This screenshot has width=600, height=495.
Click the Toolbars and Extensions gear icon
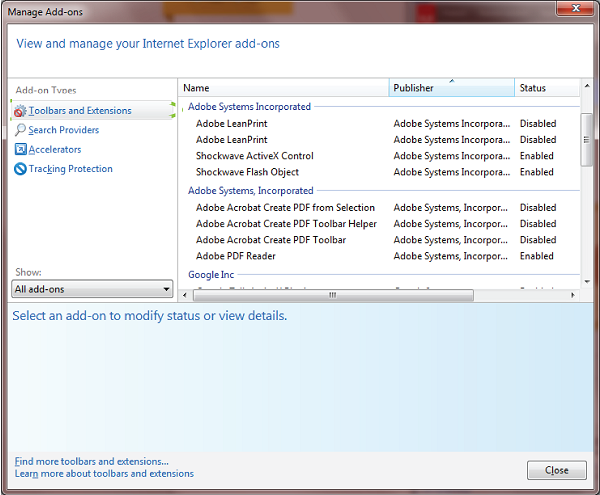[20, 111]
